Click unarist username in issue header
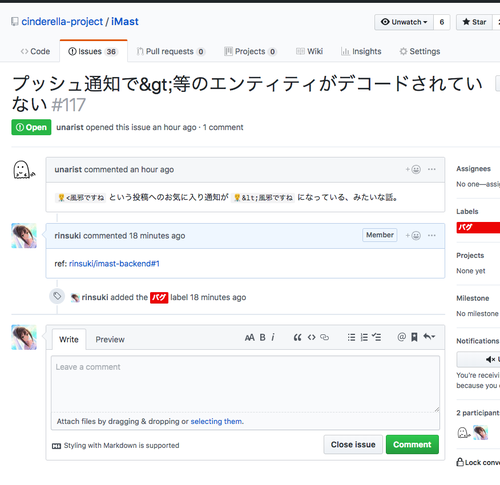Image resolution: width=500 pixels, height=485 pixels. tap(70, 127)
